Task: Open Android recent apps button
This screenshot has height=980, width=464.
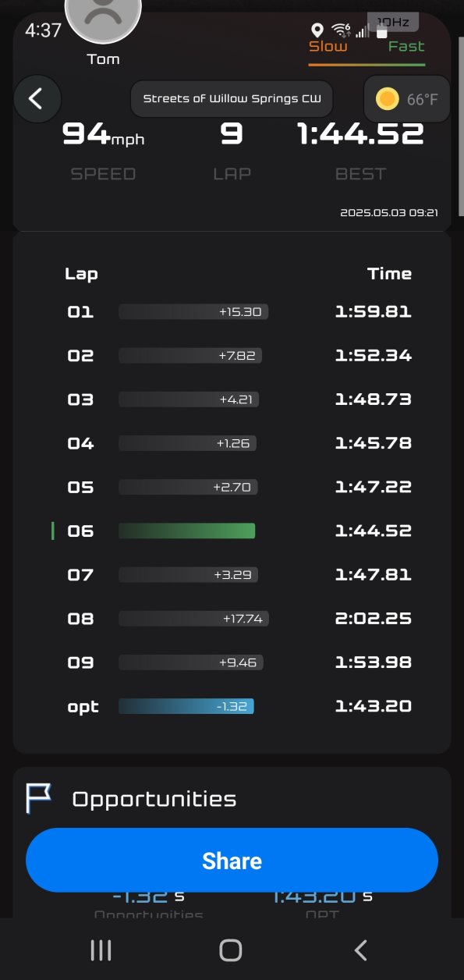Action: coord(101,950)
